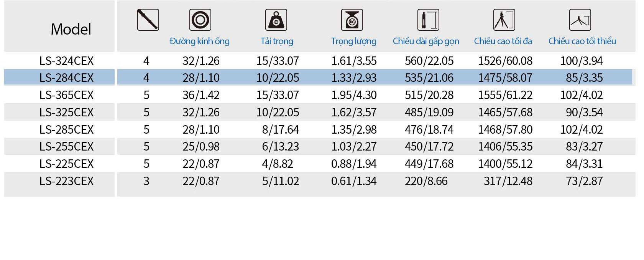Click the Model column header

coord(71,29)
